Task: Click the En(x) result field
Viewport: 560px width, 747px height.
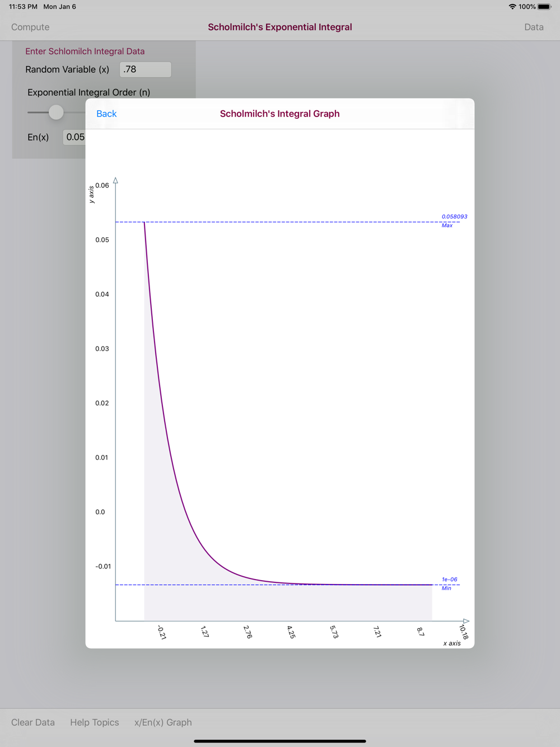Action: click(74, 137)
